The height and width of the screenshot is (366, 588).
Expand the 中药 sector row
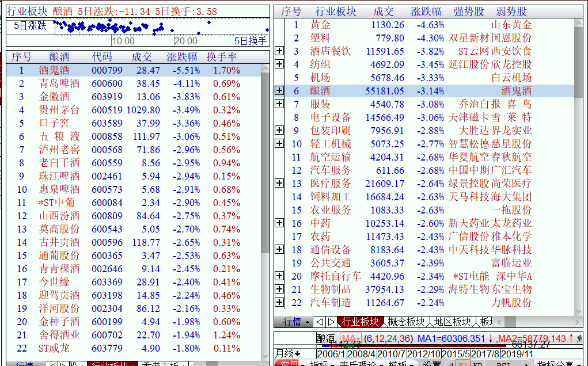point(279,223)
